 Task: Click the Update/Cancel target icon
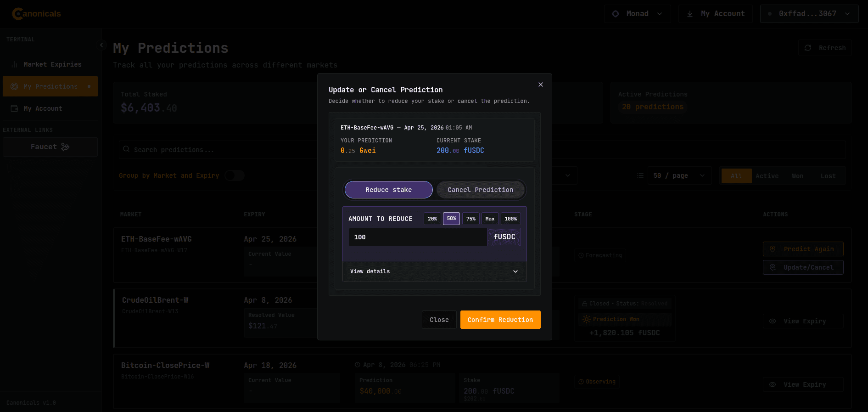(x=773, y=267)
